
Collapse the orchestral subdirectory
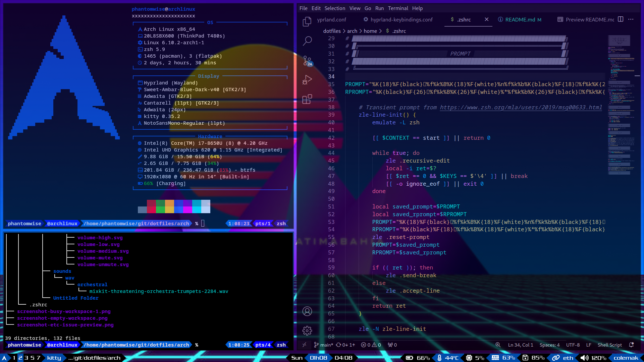coord(92,284)
